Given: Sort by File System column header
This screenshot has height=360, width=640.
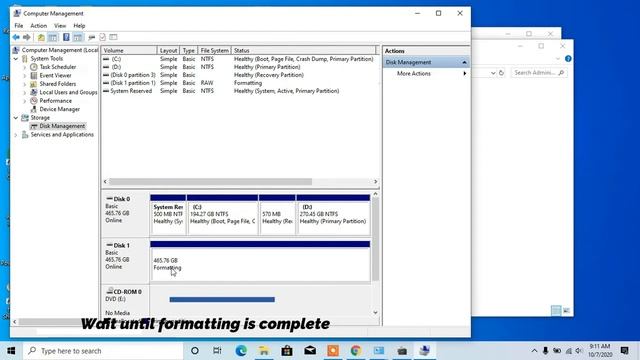Looking at the screenshot, I should point(214,50).
